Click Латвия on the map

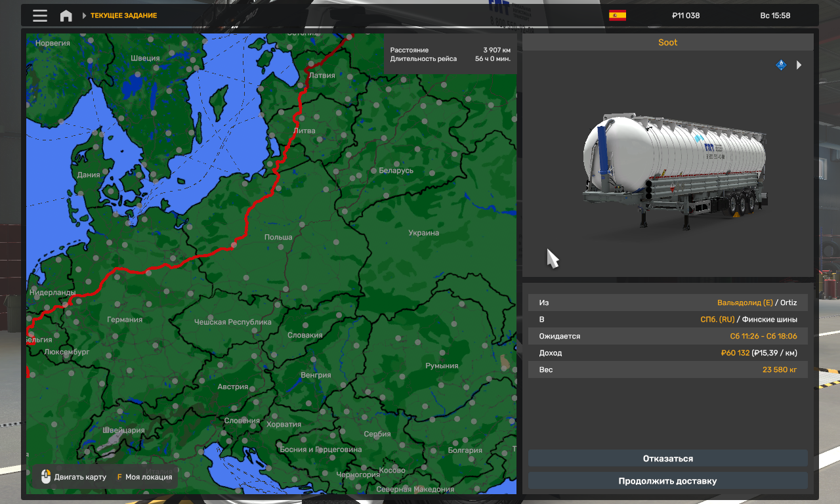pos(322,75)
